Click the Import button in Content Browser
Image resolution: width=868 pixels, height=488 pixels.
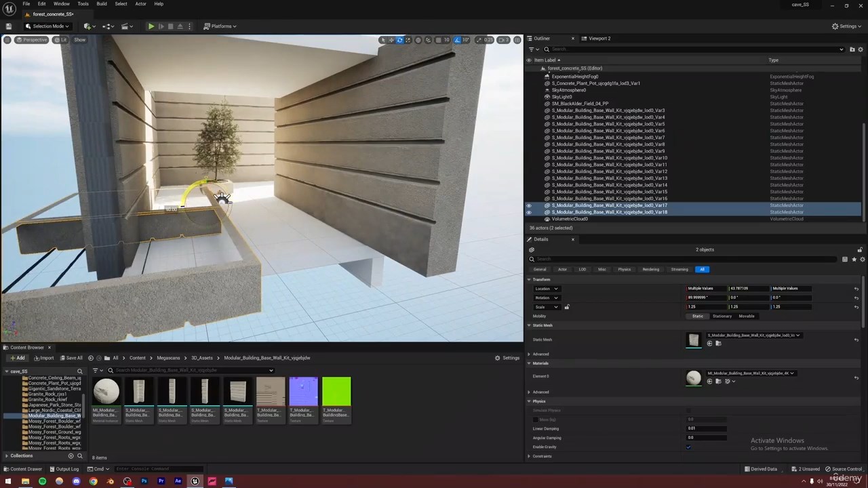pyautogui.click(x=43, y=358)
